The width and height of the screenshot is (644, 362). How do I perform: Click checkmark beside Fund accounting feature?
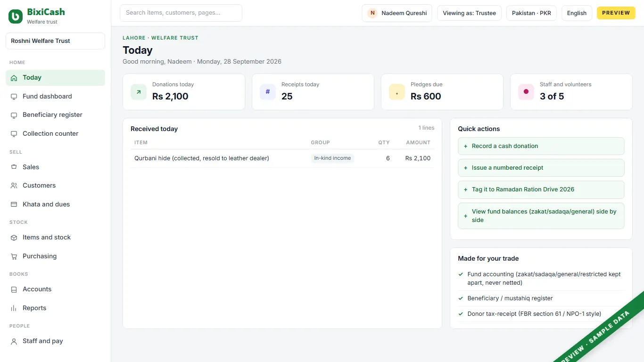pos(461,274)
